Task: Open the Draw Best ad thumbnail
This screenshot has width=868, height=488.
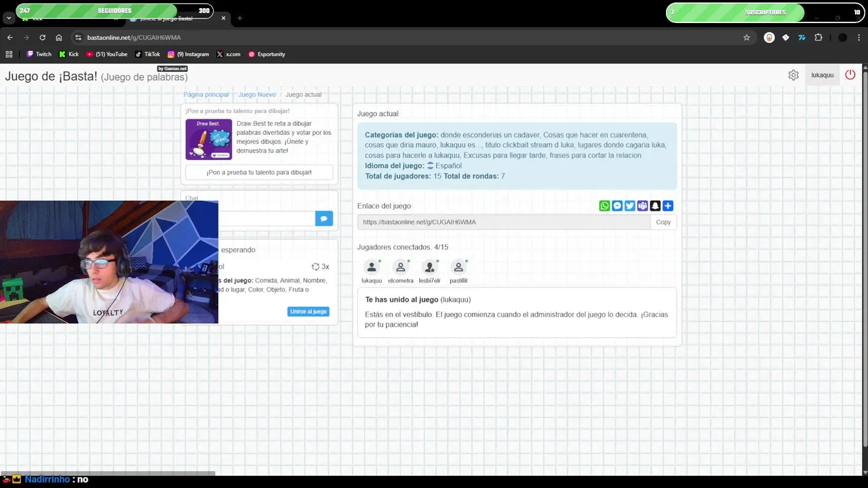Action: click(x=209, y=140)
